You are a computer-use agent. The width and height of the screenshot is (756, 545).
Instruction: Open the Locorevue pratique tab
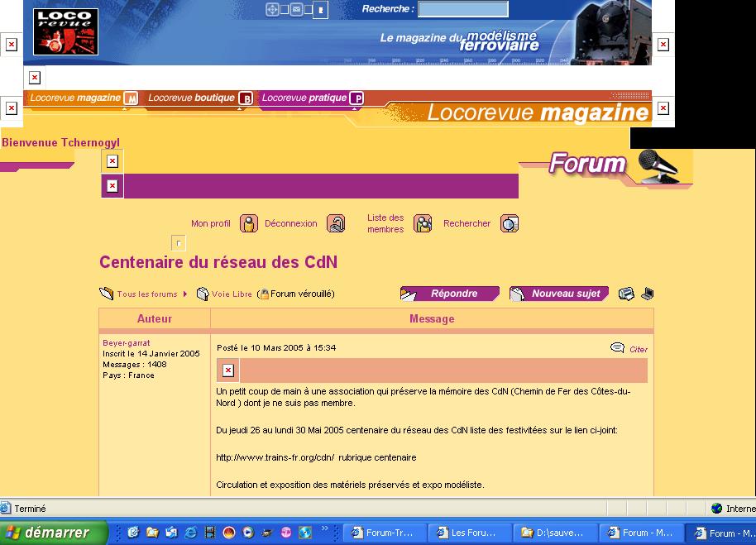pyautogui.click(x=304, y=98)
